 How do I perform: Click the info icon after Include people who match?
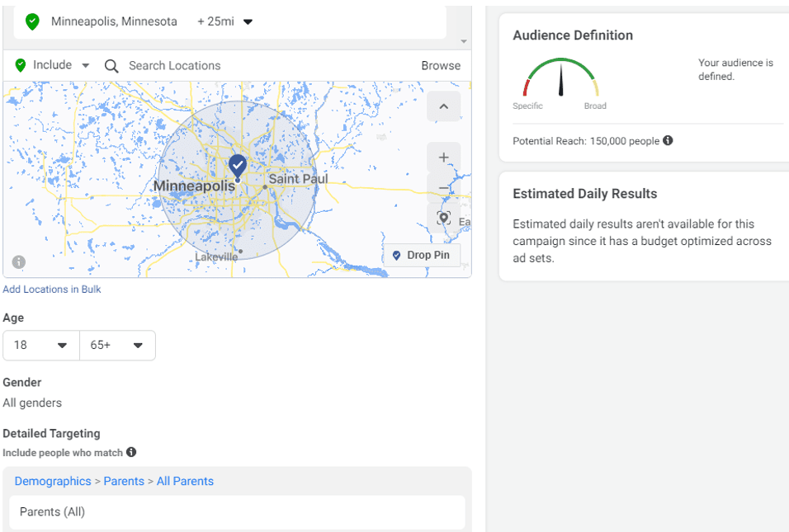point(131,452)
